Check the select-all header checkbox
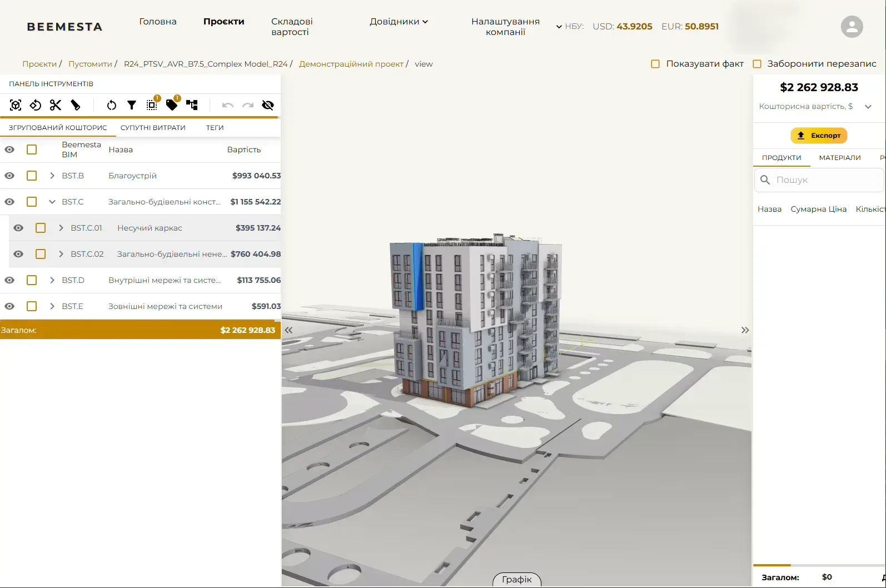Image resolution: width=886 pixels, height=588 pixels. pos(32,150)
